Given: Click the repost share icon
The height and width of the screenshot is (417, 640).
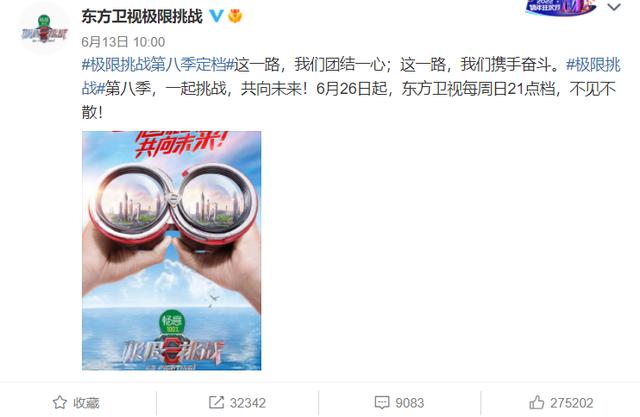Looking at the screenshot, I should point(216,402).
